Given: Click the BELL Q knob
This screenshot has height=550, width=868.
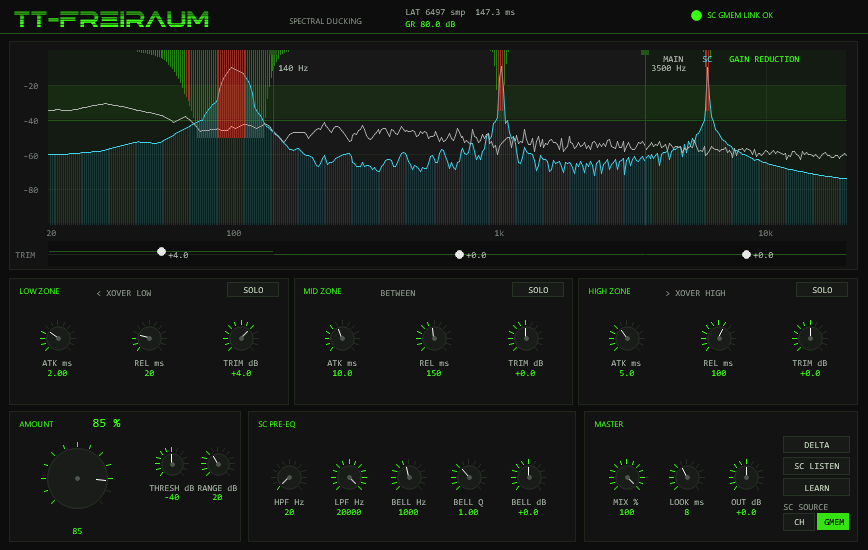Looking at the screenshot, I should [x=468, y=477].
